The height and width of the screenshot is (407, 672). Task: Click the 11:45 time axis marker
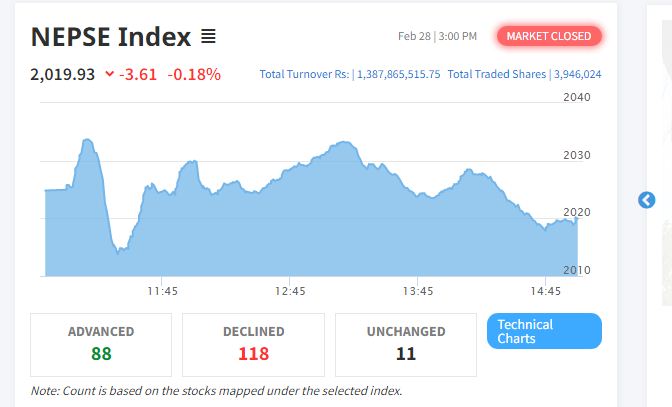(162, 291)
